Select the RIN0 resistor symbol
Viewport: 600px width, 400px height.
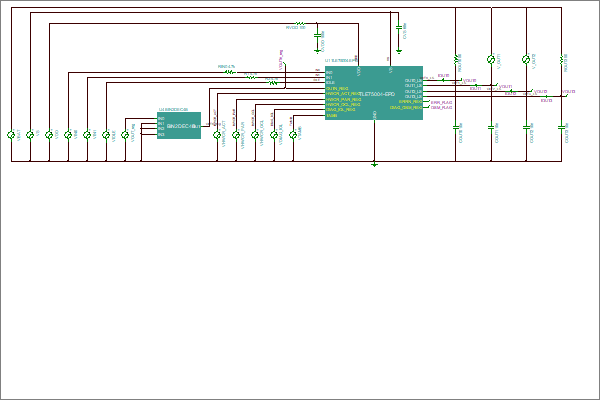tap(230, 72)
